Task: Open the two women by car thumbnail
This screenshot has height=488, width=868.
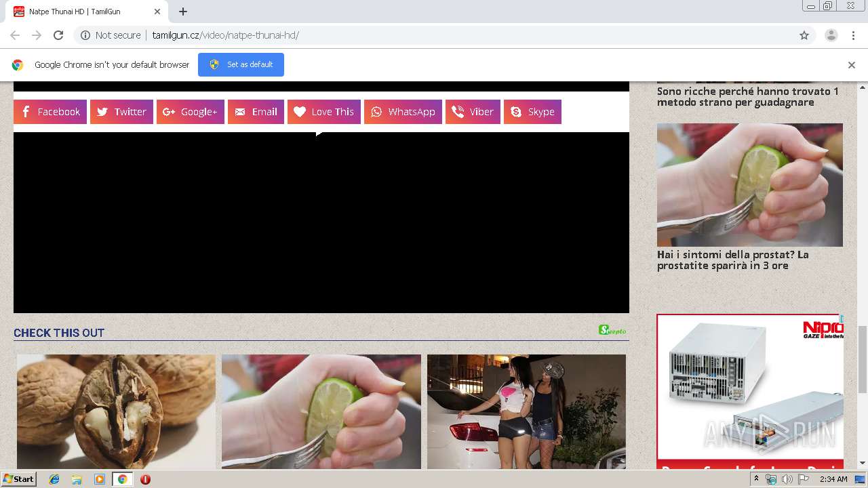Action: 526,411
